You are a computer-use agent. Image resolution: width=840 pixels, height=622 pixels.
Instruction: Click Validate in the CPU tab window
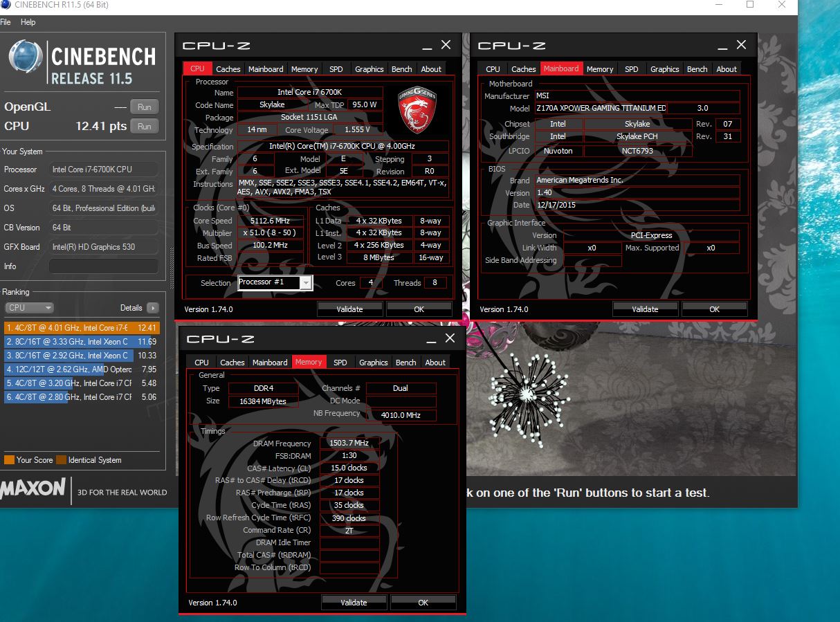click(x=349, y=309)
